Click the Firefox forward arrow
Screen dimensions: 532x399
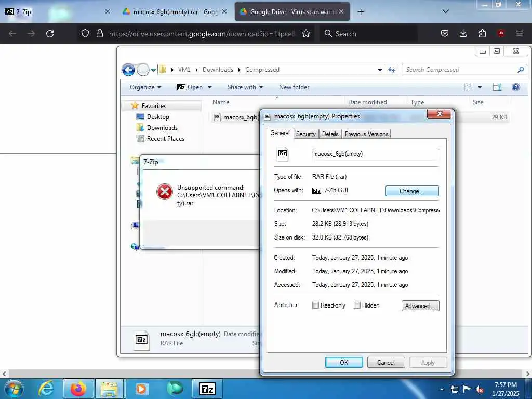[x=31, y=34]
